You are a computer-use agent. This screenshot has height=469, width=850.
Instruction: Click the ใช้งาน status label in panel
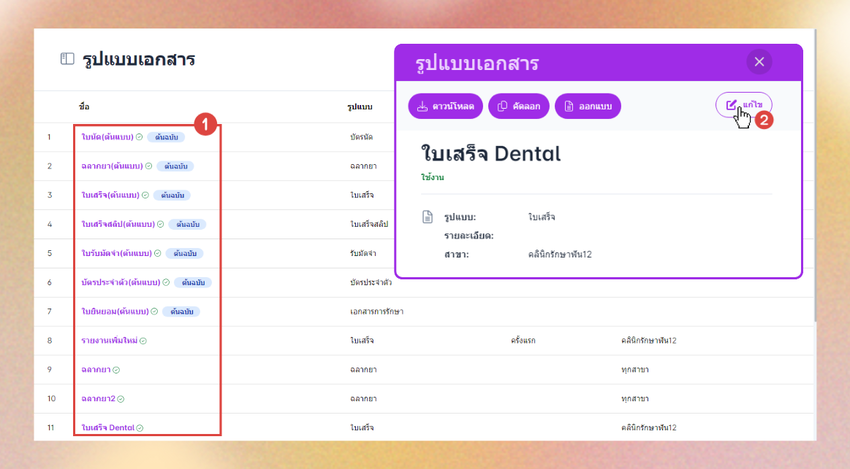[x=433, y=177]
